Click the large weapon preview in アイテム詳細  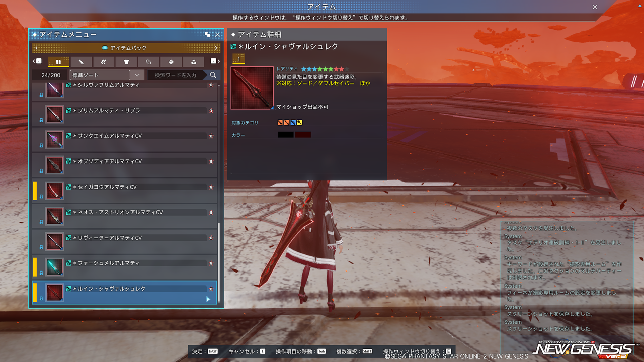(x=252, y=88)
